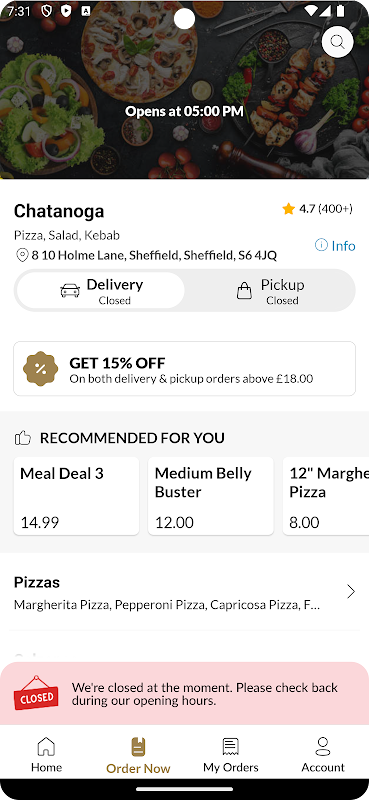
Task: Open restaurant Info link
Action: tap(335, 245)
